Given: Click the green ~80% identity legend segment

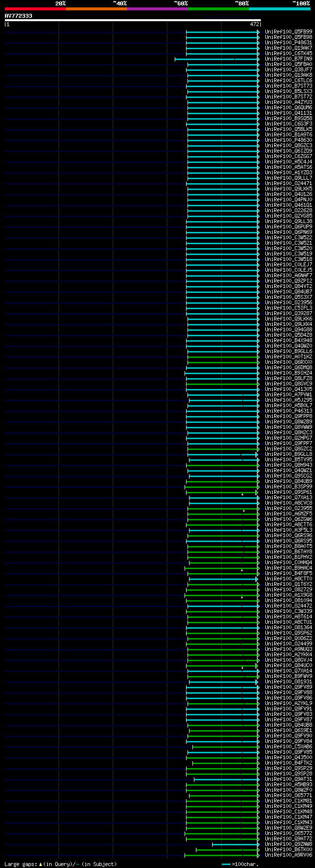Looking at the screenshot, I should tap(219, 8).
